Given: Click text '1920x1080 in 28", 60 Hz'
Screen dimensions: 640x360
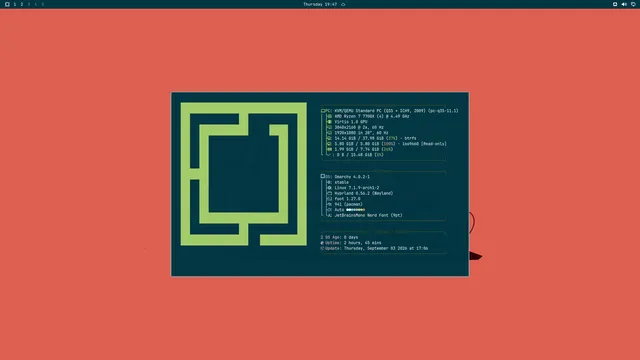Looking at the screenshot, I should coord(361,133).
